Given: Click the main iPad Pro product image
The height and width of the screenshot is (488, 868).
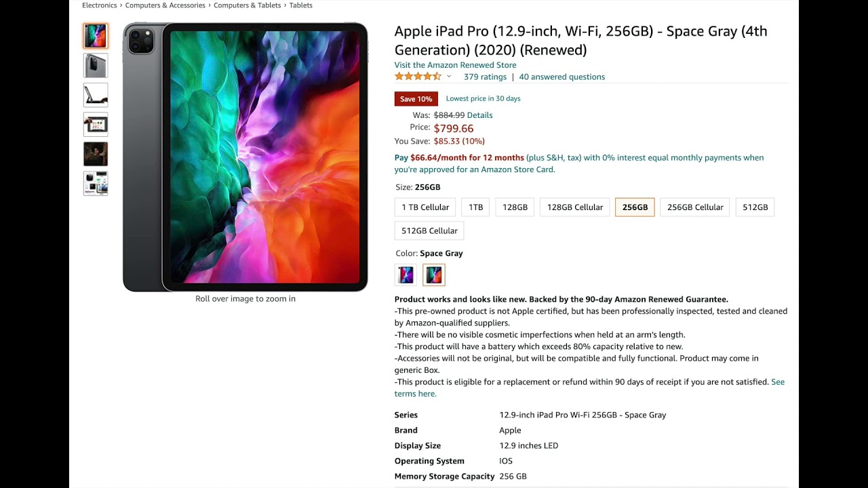Looking at the screenshot, I should point(245,157).
